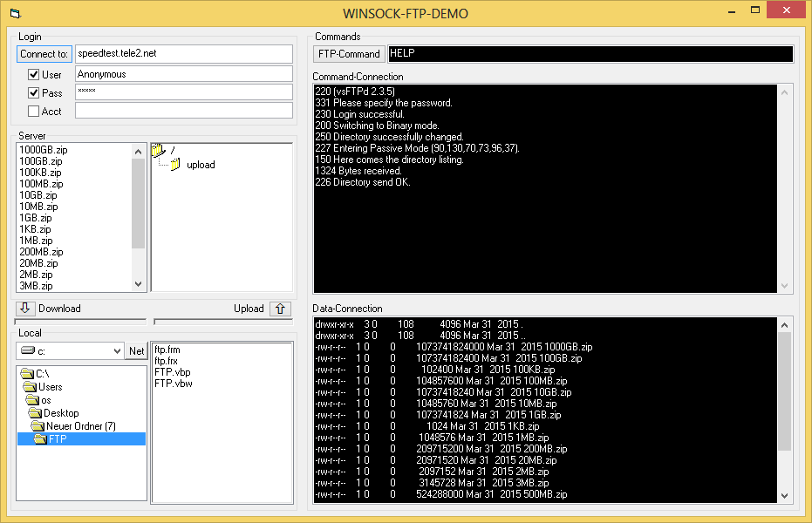Click the C:\ drive icon at tree top
This screenshot has height=523, width=812.
click(x=27, y=373)
